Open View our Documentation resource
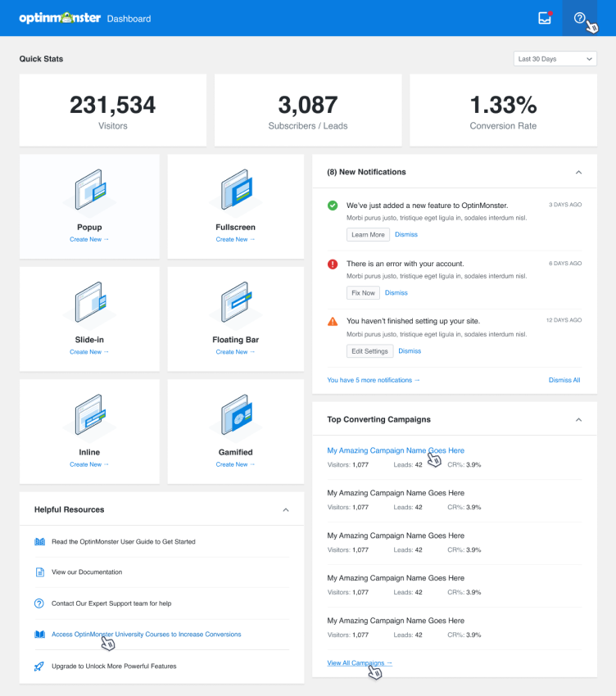Screen dimensions: 616x696 87,572
